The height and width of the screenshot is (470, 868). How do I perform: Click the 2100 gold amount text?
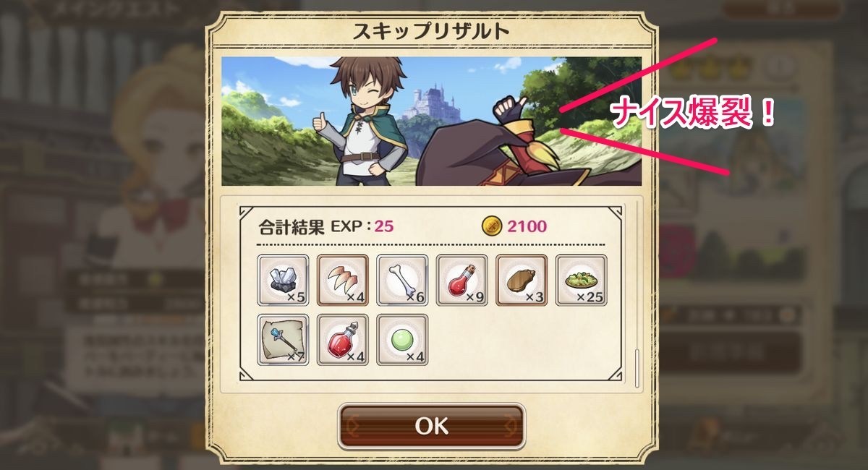tap(527, 226)
